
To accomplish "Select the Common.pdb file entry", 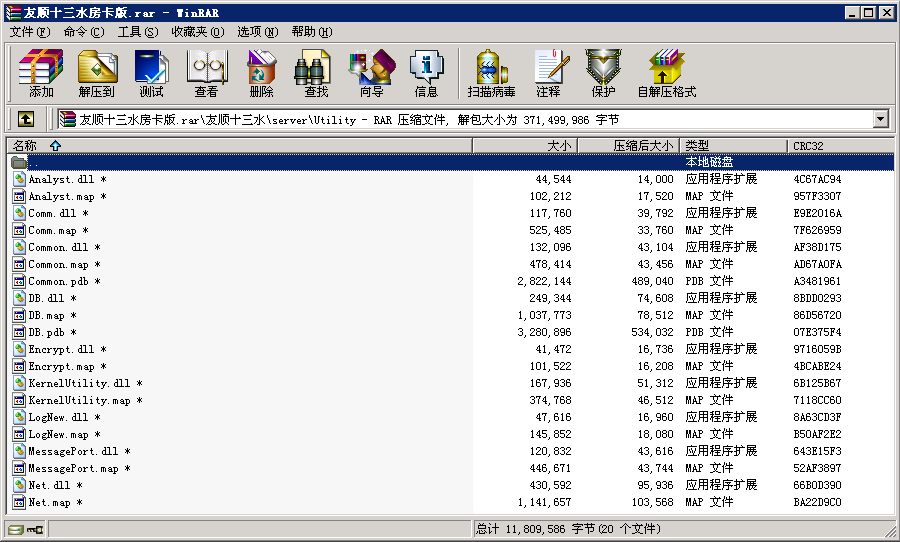I will (x=58, y=281).
